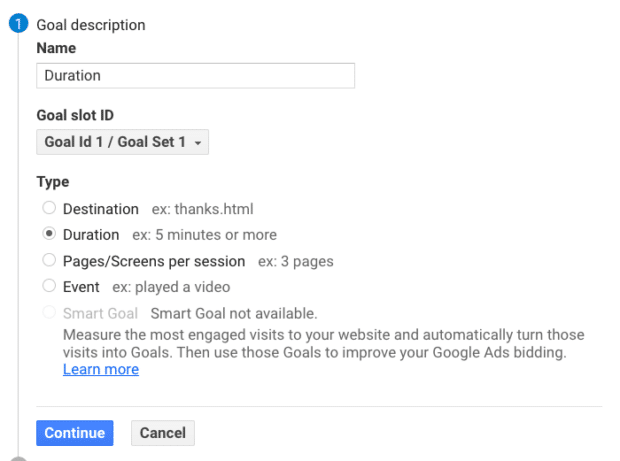Screen dimensions: 620x461
Task: Click the Cancel button
Action: (x=162, y=433)
